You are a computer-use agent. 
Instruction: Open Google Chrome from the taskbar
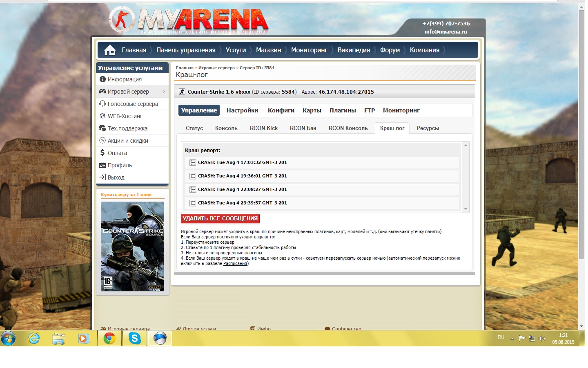[109, 339]
